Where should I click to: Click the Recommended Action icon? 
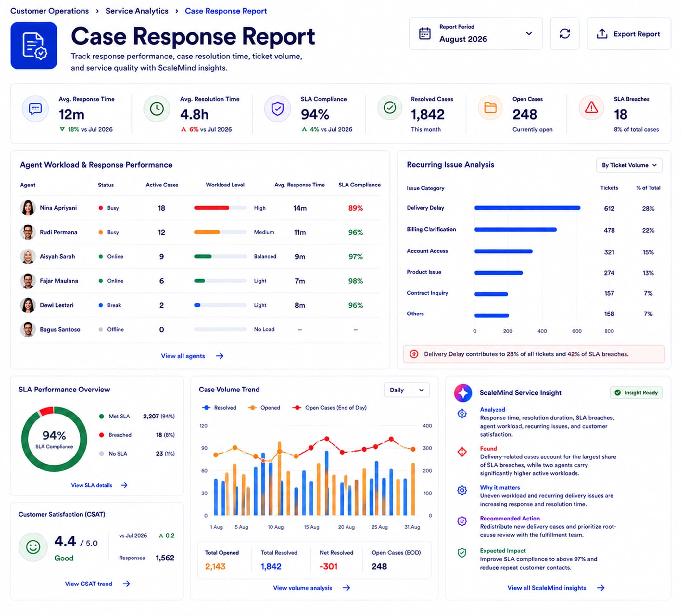(462, 521)
